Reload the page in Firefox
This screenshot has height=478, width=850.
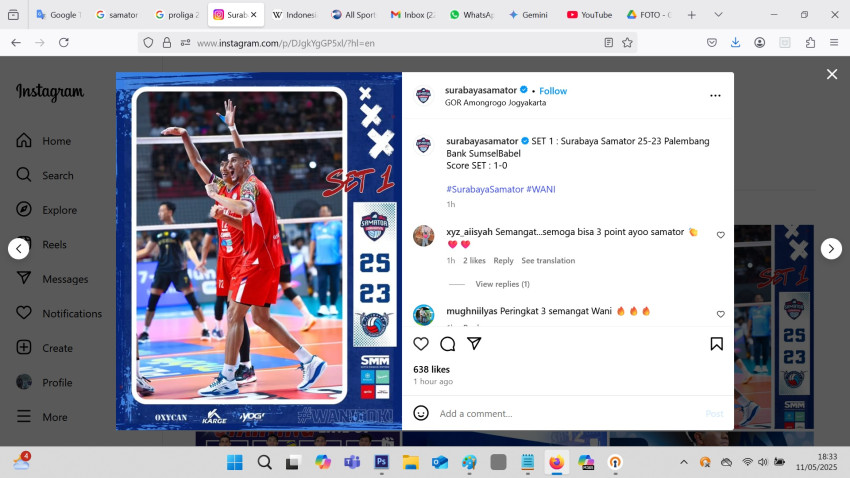tap(63, 42)
